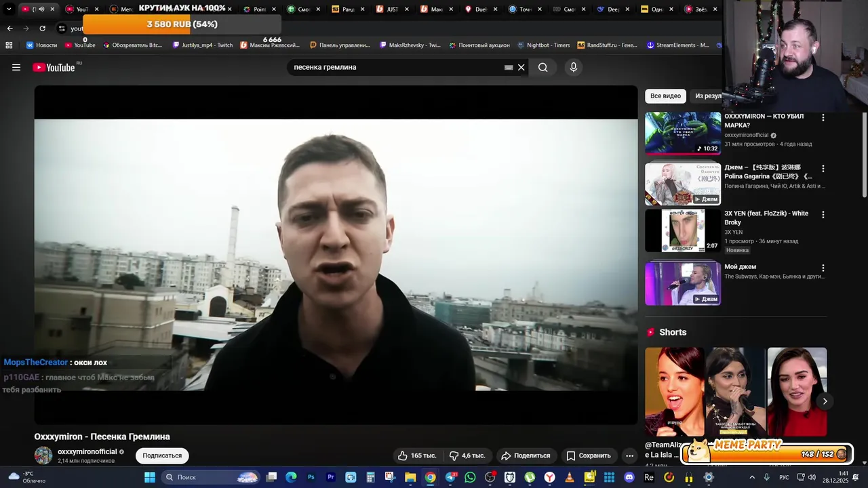Open 3X YEN White Broky thumbnail
Image resolution: width=868 pixels, height=488 pixels.
(x=683, y=230)
